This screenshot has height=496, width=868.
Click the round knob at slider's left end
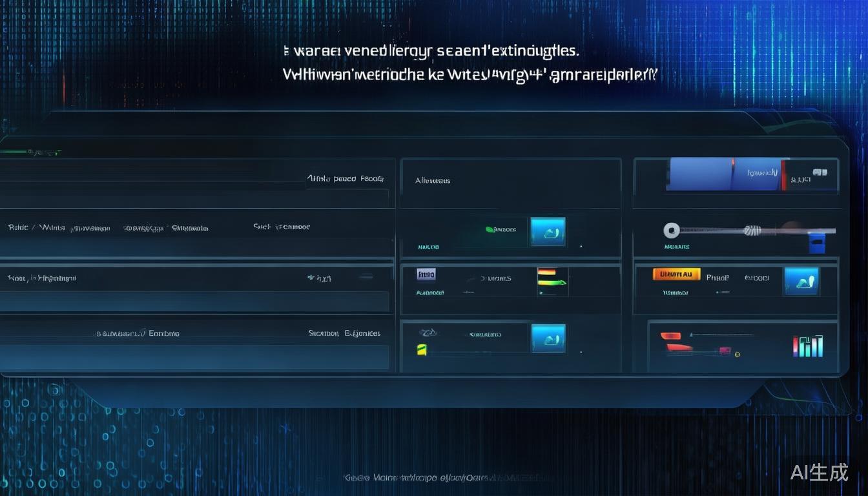click(672, 229)
